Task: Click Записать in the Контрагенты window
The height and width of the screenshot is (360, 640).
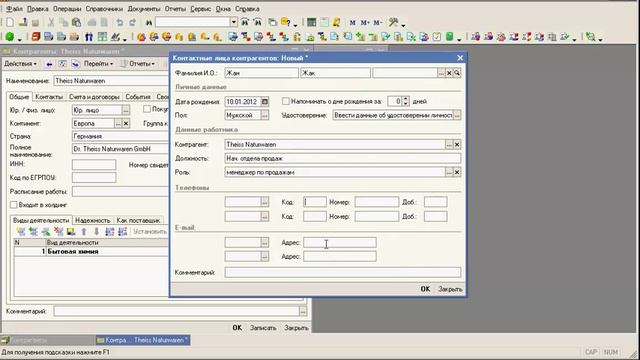Action: click(x=263, y=328)
